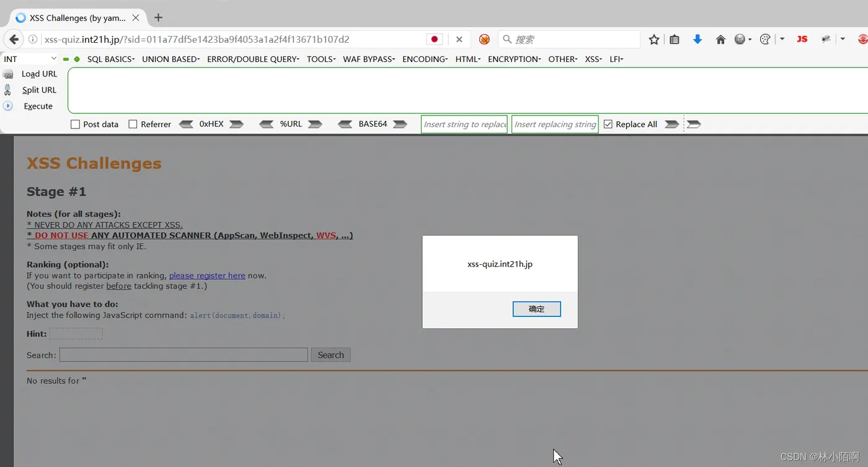Open the orange blocked-script extension icon
868x467 pixels.
[x=484, y=39]
